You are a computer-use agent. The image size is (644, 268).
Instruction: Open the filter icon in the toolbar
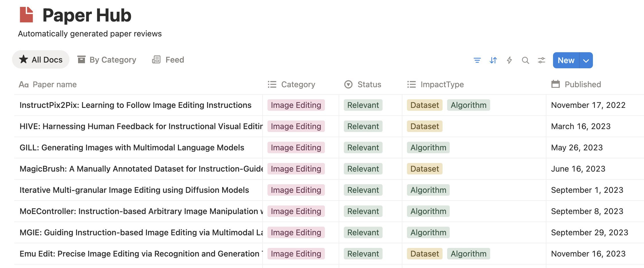pos(477,60)
